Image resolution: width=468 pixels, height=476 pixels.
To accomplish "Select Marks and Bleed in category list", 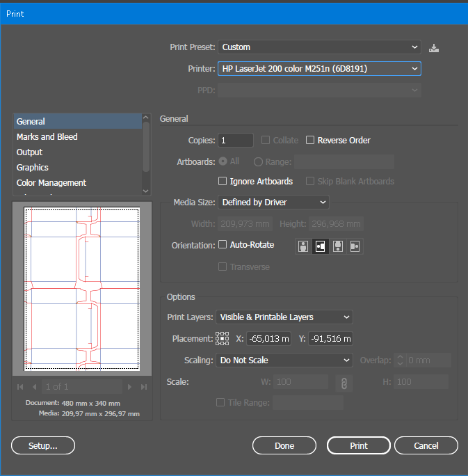I will [x=47, y=137].
